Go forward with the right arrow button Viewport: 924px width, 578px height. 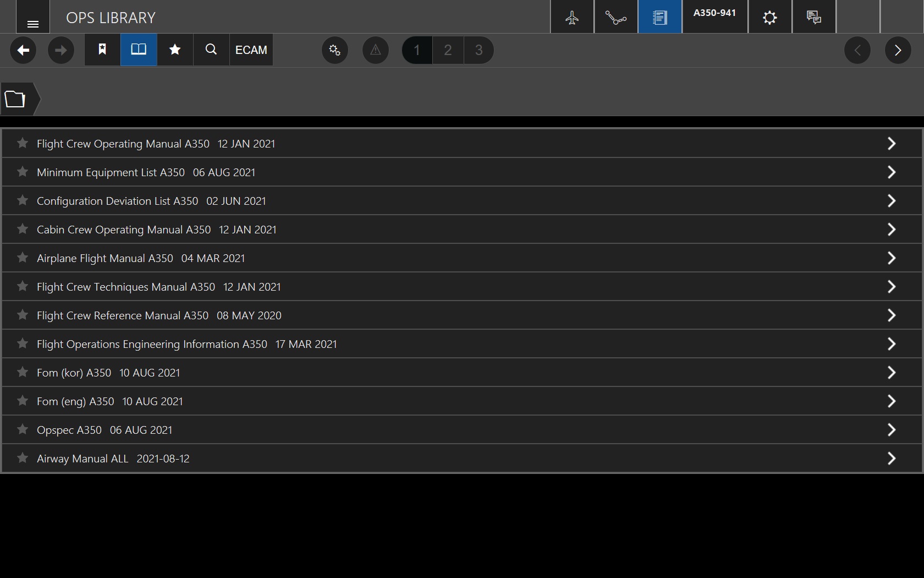click(61, 51)
